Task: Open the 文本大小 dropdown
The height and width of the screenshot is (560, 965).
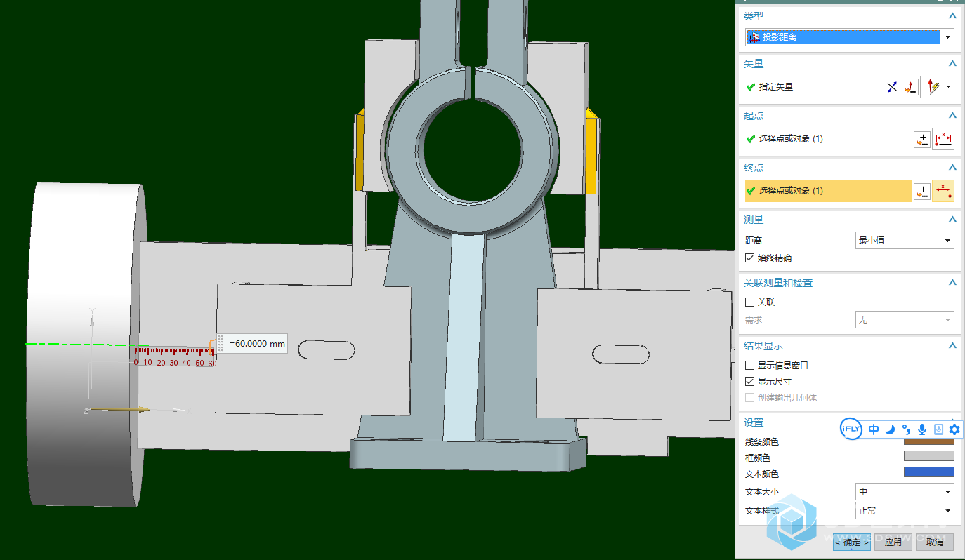Action: (905, 492)
